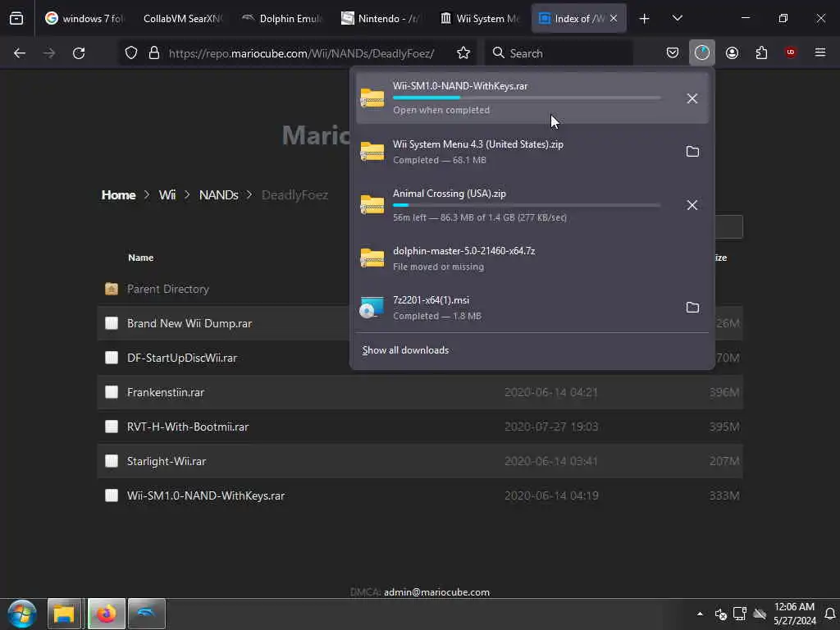This screenshot has height=630, width=840.
Task: Show Wii System Menu 4.3 zip in folder
Action: point(692,152)
